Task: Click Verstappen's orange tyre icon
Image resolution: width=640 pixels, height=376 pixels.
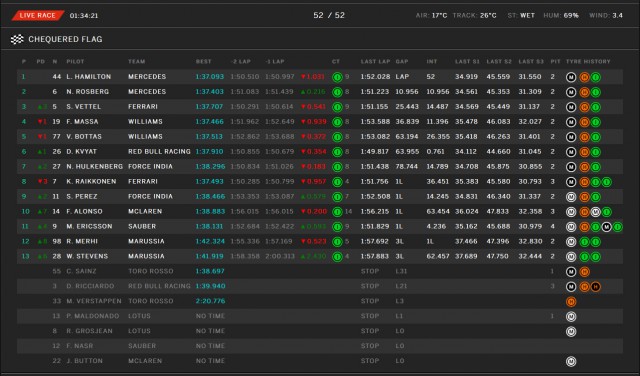Action: point(571,302)
